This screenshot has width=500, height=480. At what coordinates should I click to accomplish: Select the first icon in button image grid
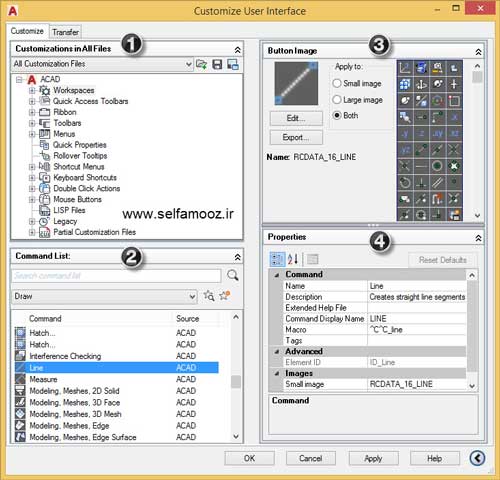[x=405, y=68]
